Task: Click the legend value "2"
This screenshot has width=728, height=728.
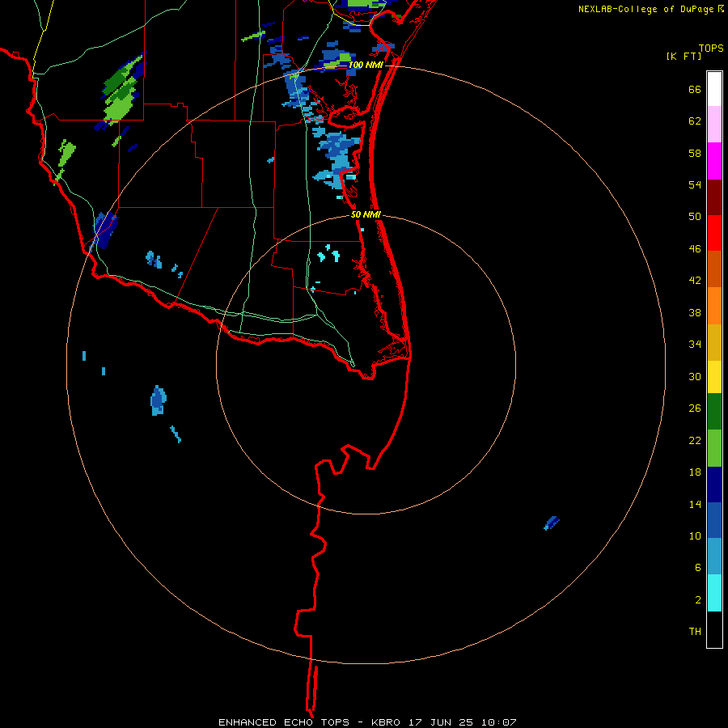Action: (698, 600)
